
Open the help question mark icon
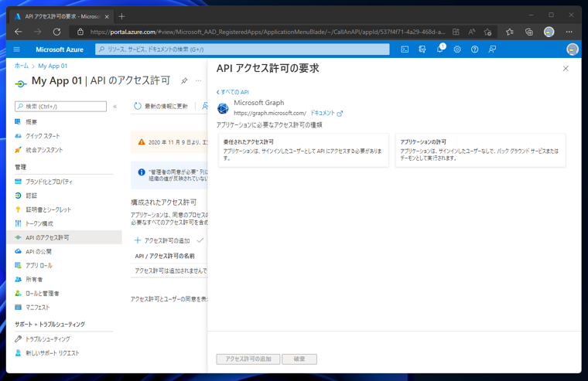(x=474, y=49)
